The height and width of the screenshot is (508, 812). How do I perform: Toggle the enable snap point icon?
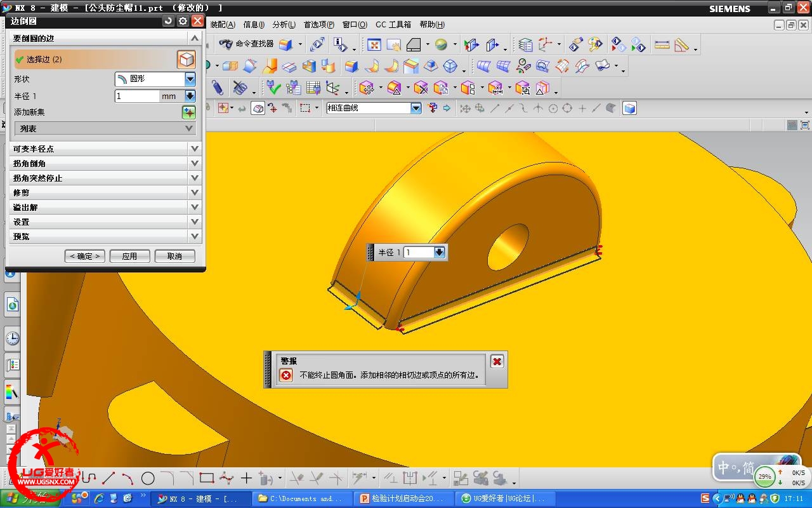click(465, 109)
